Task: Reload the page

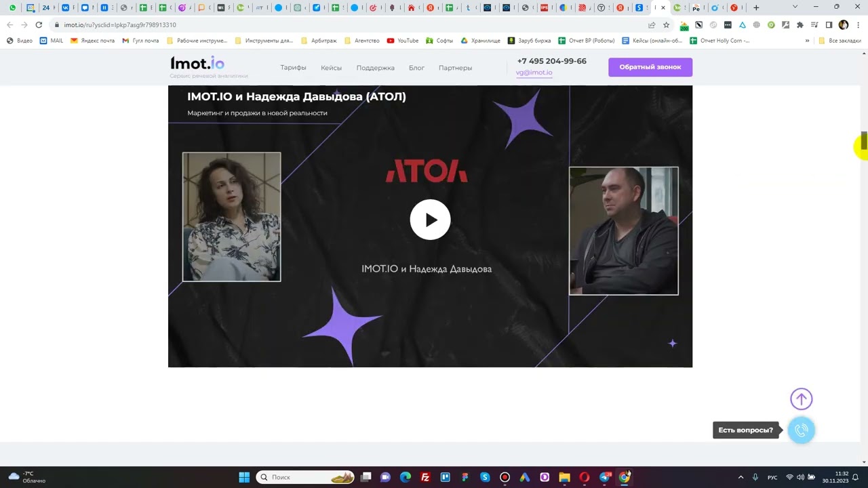Action: [x=39, y=25]
